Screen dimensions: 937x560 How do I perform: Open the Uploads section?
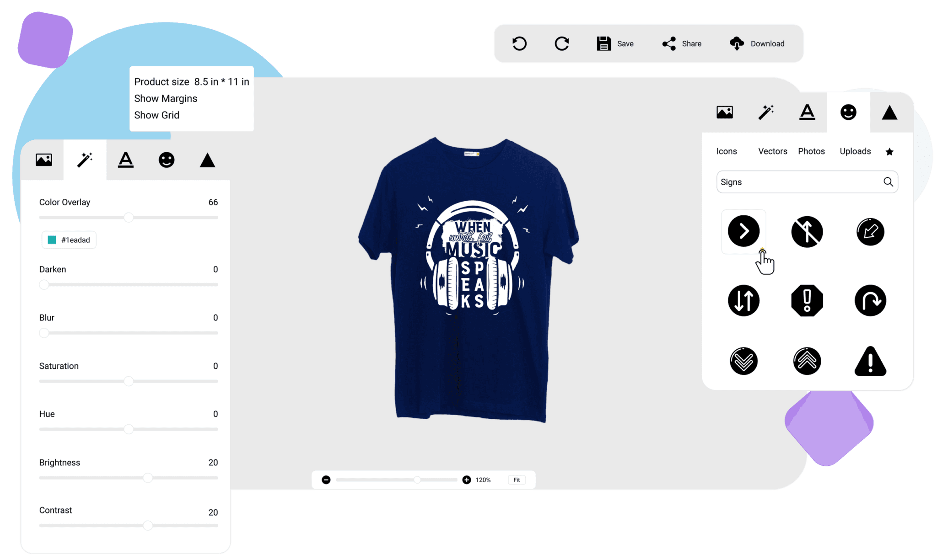tap(855, 151)
